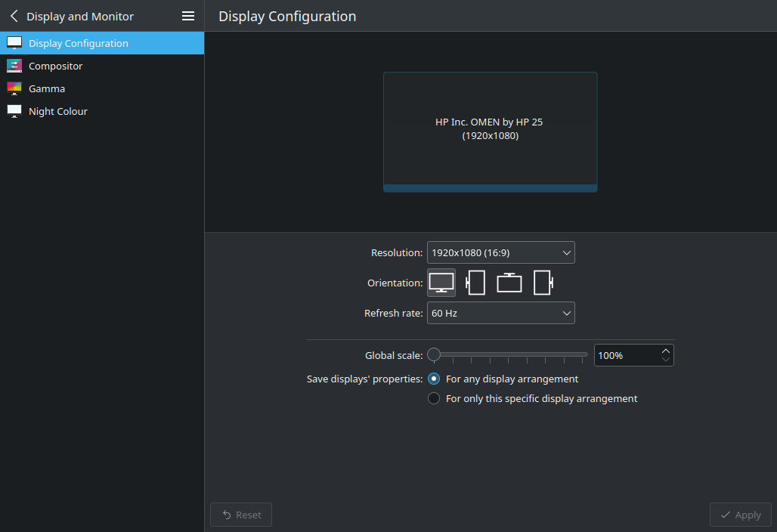This screenshot has height=532, width=777.
Task: Decrease global scale with the down arrow
Action: tap(665, 360)
